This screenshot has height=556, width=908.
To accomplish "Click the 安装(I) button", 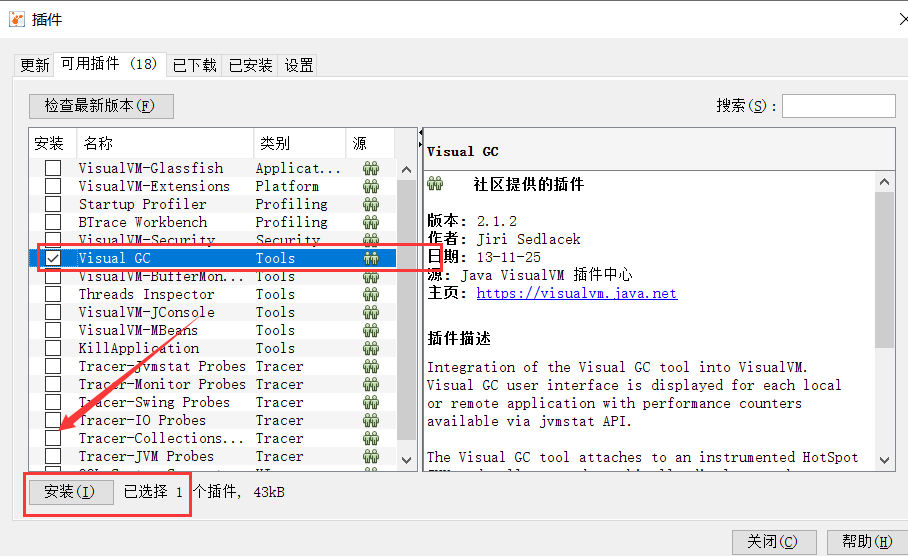I will (71, 492).
